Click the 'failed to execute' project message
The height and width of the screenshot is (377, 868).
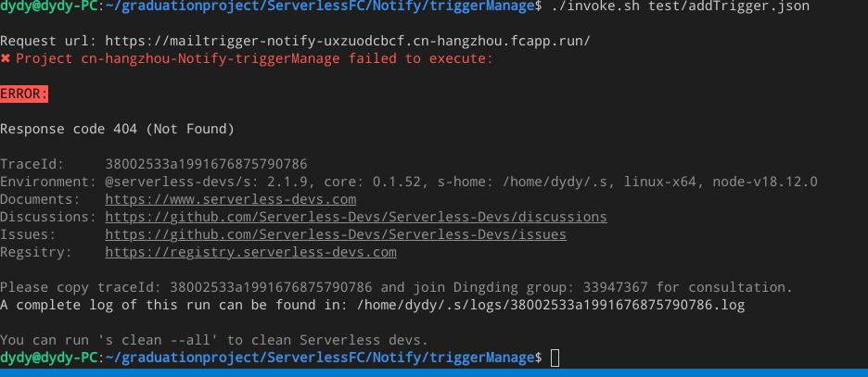pos(254,58)
